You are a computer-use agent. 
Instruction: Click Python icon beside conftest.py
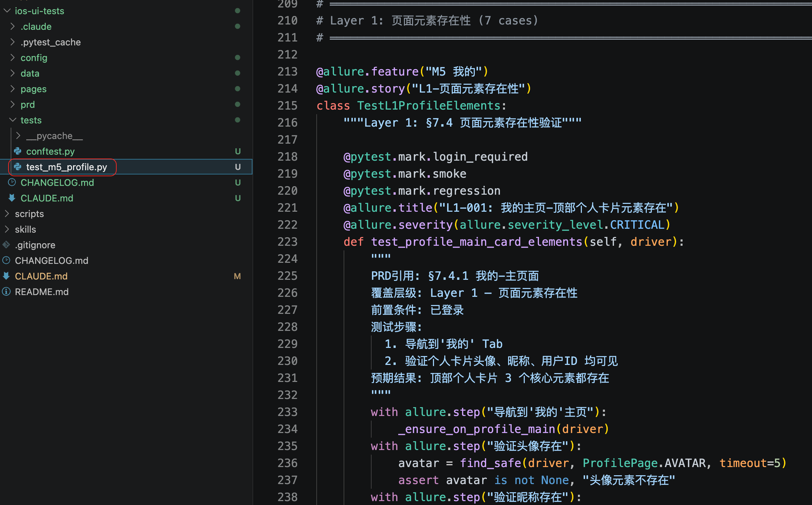click(18, 151)
